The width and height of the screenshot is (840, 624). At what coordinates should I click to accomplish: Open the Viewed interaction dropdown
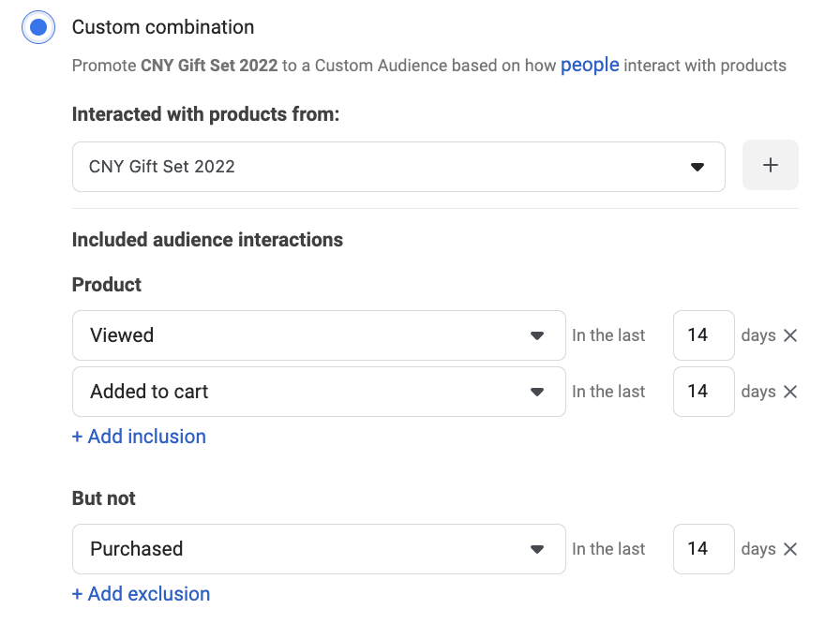(319, 335)
